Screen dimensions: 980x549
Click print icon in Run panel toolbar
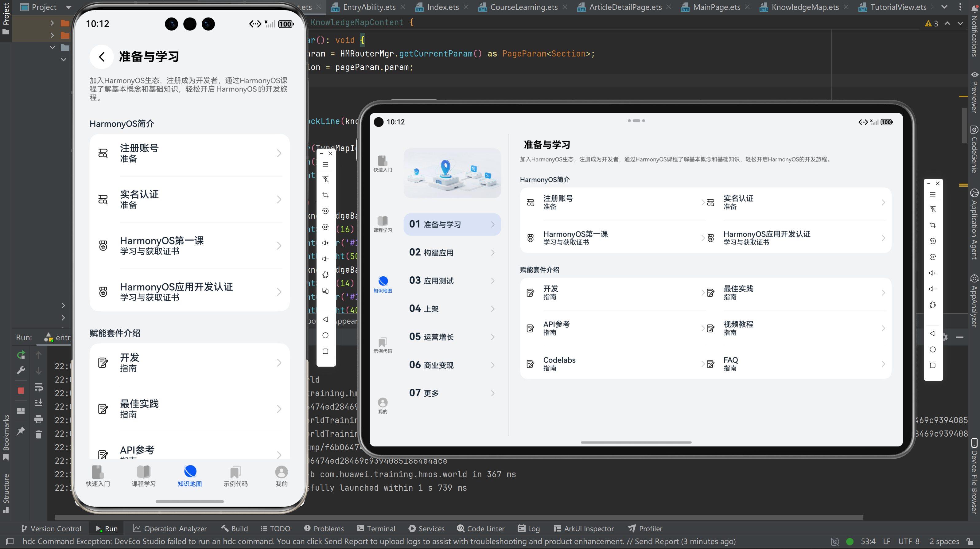pyautogui.click(x=38, y=419)
